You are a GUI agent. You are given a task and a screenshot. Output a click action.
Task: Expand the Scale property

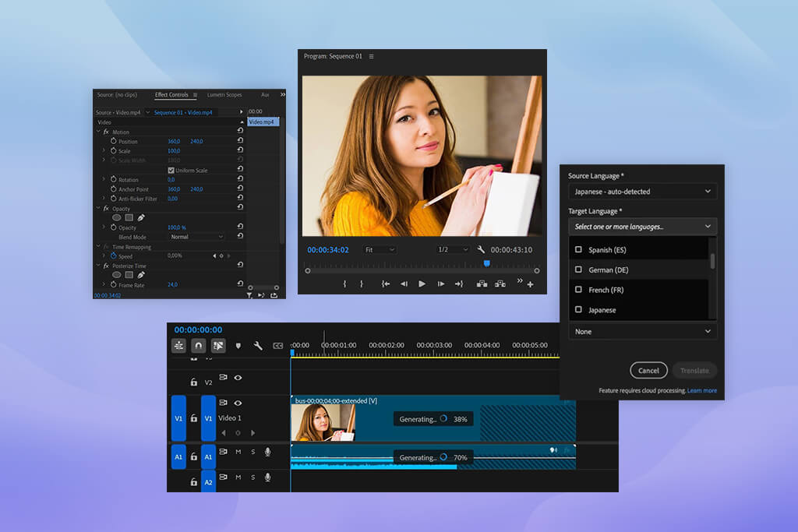coord(104,150)
